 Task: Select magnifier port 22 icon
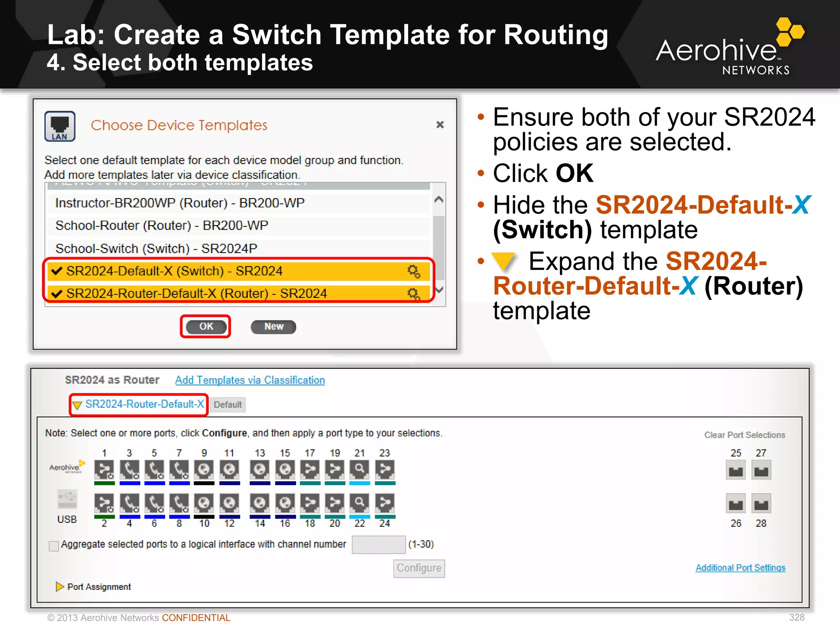pyautogui.click(x=360, y=503)
